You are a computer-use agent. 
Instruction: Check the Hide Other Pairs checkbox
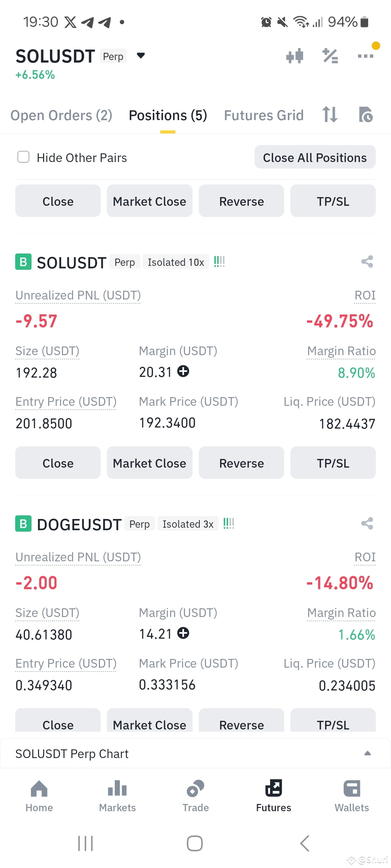(24, 157)
